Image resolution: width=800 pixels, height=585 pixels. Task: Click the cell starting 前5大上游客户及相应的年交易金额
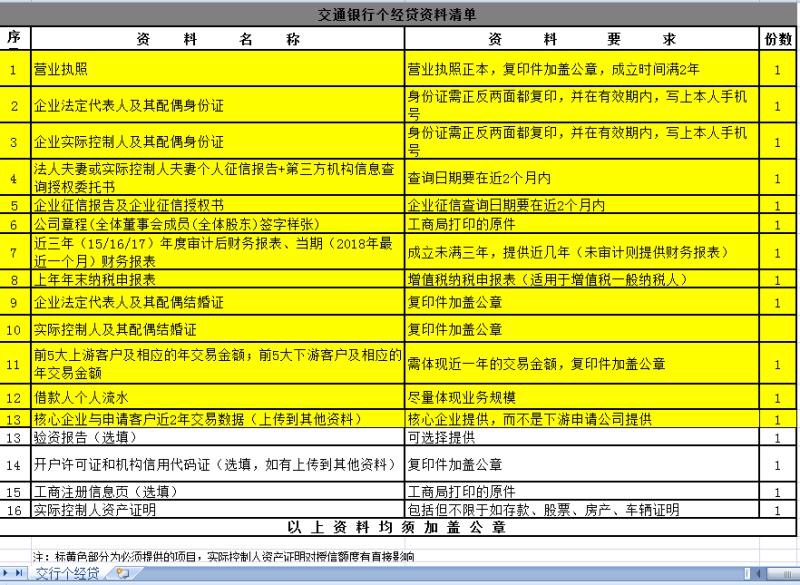[x=218, y=364]
